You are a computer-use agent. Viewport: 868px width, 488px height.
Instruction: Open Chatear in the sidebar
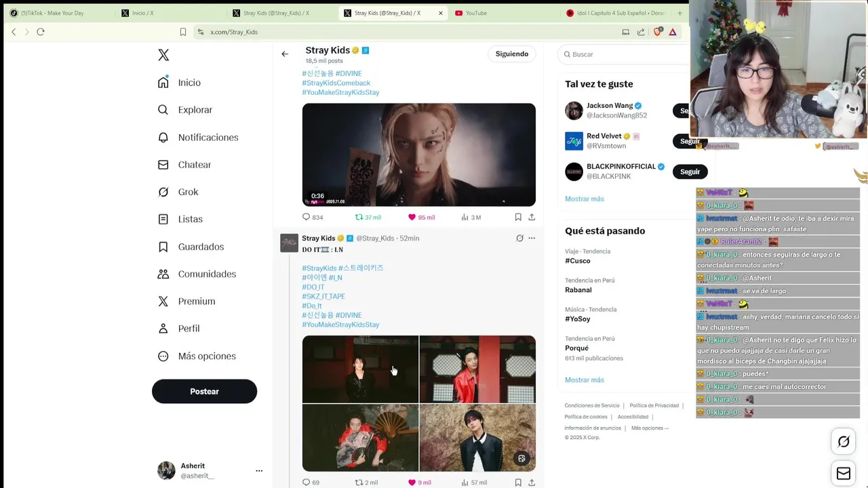(x=184, y=165)
